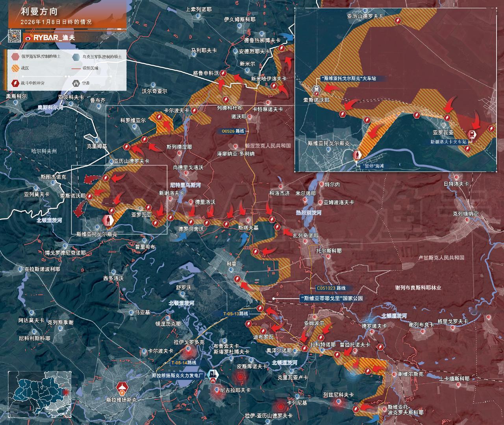
Task: Click the 设防区域 line symbol in legend
Action: coord(76,68)
